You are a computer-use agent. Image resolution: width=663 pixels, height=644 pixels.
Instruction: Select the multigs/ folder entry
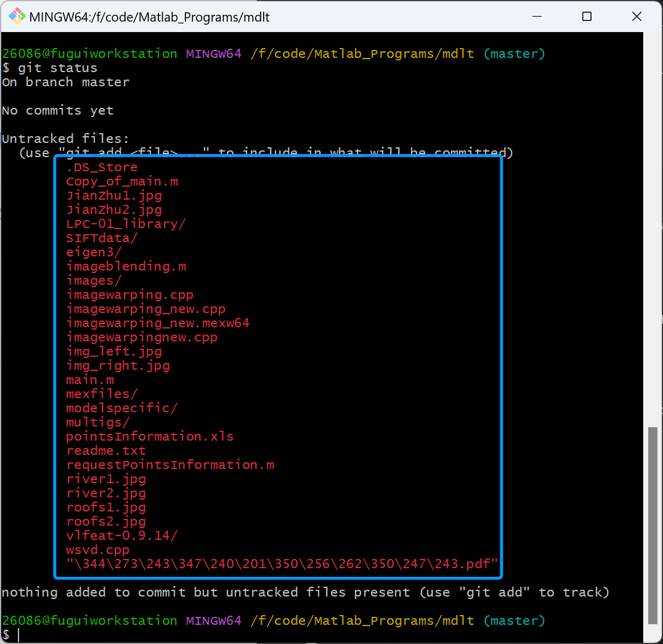[x=98, y=422]
